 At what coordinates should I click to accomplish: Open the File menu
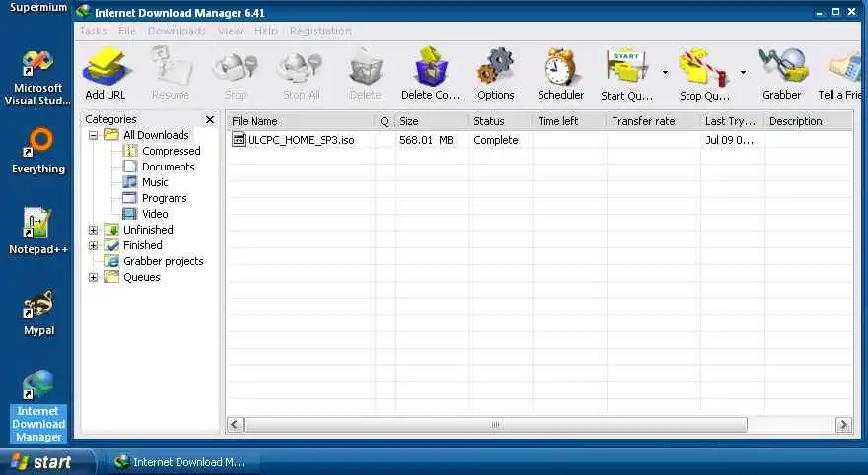coord(127,31)
